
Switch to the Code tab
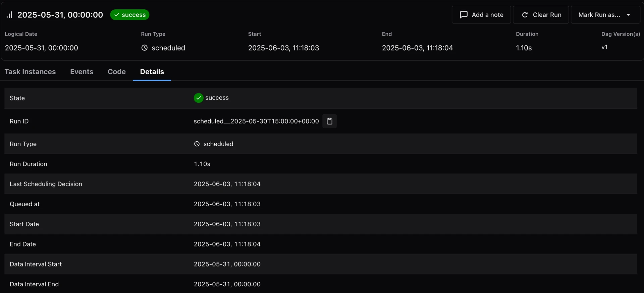tap(117, 72)
